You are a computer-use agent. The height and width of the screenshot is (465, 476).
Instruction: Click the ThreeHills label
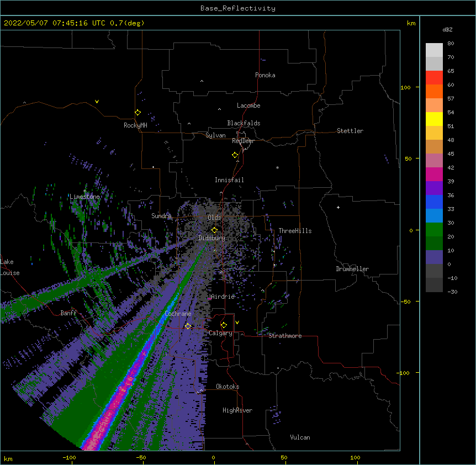[x=295, y=231]
